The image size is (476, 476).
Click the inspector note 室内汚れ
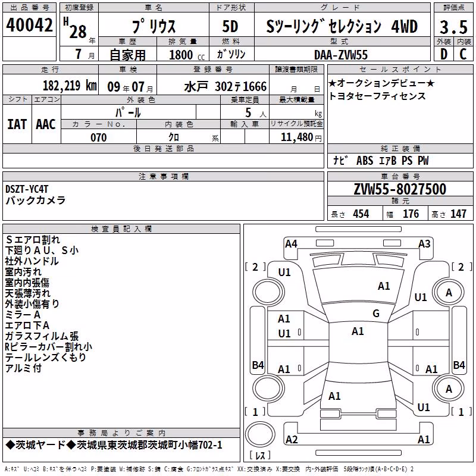(x=23, y=272)
